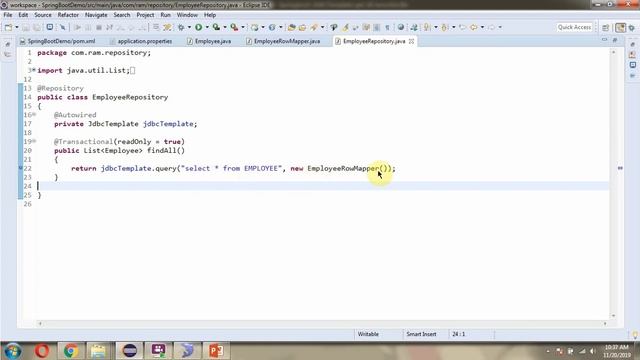Image resolution: width=640 pixels, height=360 pixels.
Task: Open the Navigate menu
Action: (x=96, y=15)
